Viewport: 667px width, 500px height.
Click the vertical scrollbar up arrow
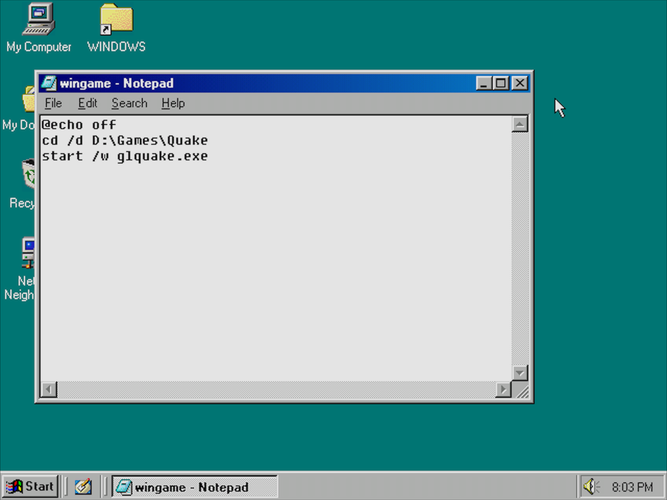(519, 125)
